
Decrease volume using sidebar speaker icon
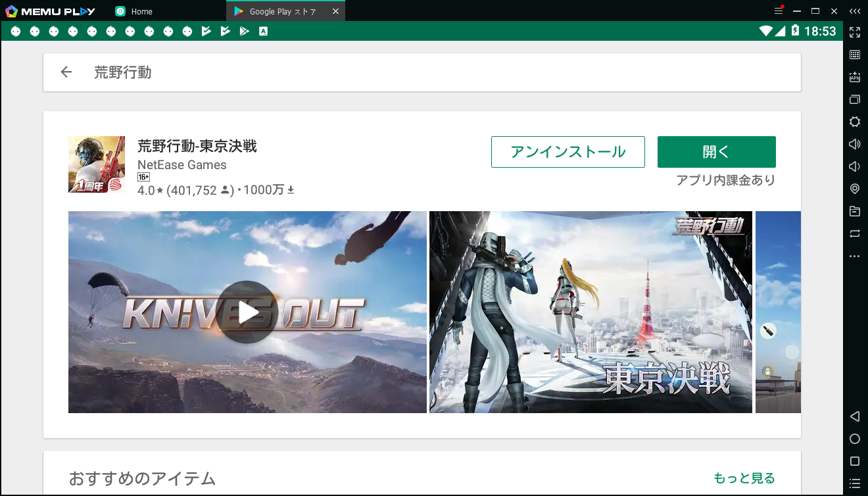[855, 166]
